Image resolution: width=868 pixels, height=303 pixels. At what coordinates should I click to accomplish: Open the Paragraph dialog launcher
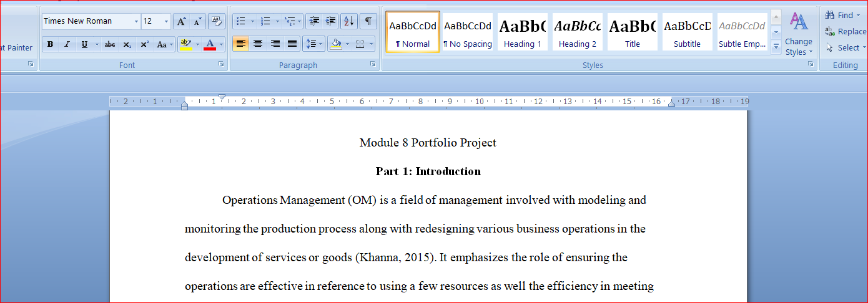click(373, 64)
